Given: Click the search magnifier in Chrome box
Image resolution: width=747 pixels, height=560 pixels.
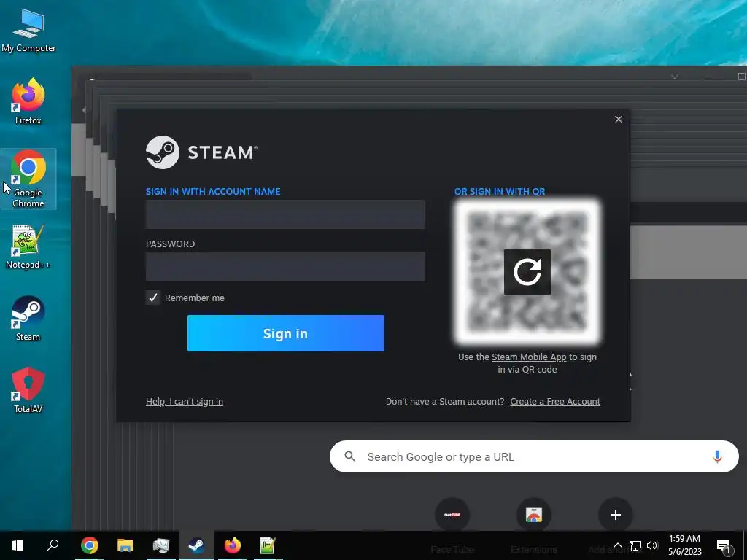Looking at the screenshot, I should (350, 456).
